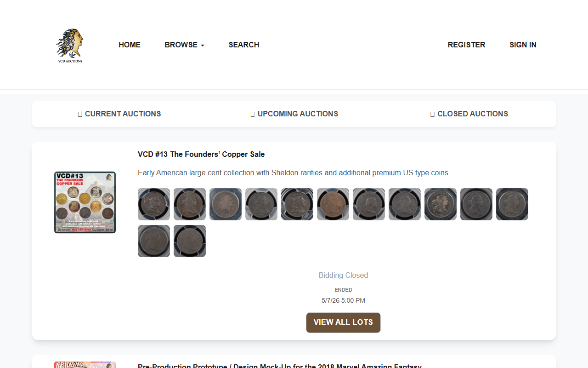Click the end date '5/7/26 5:00 PM'
The height and width of the screenshot is (368, 588).
(344, 300)
